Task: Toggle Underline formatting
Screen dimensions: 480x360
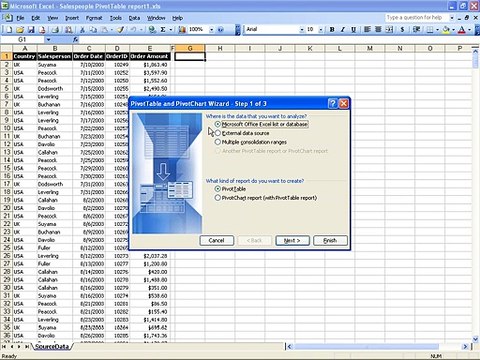Action: point(354,30)
